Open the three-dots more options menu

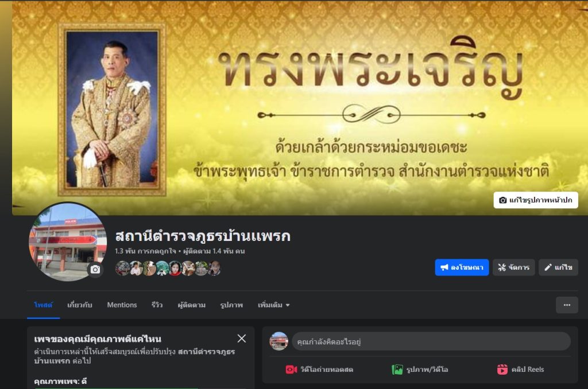click(x=567, y=305)
